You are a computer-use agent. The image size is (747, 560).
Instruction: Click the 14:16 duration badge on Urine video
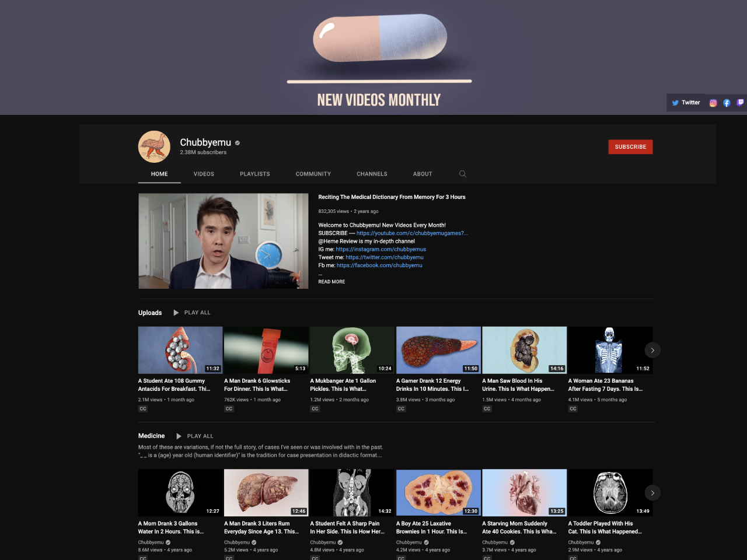coord(557,369)
